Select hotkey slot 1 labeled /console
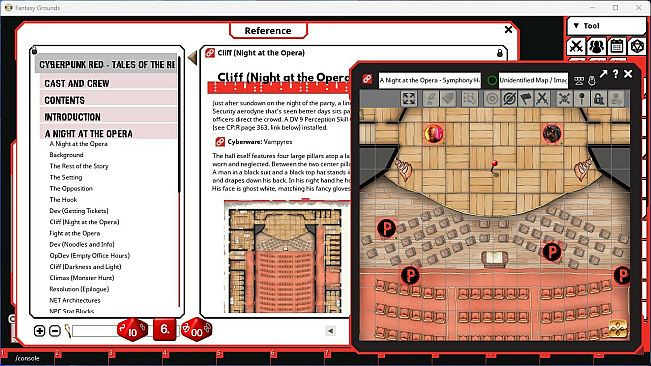Image resolution: width=651 pixels, height=366 pixels. [27, 358]
